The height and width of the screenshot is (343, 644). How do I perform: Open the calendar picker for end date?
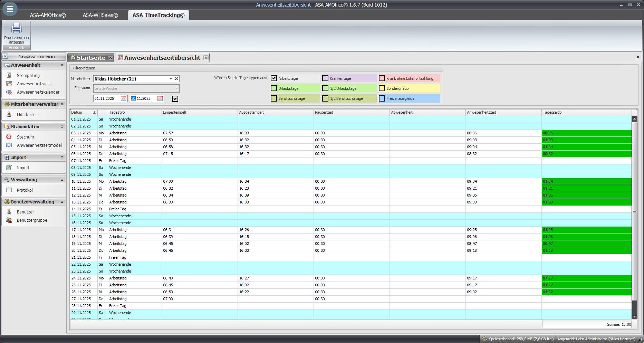pos(160,99)
